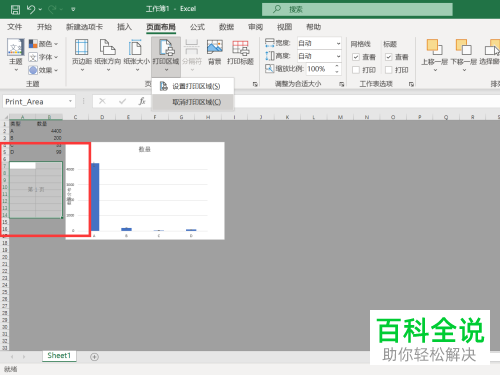Screen dimensions: 500x375
Task: Click the select-all corner triangle
Action: pos(5,117)
